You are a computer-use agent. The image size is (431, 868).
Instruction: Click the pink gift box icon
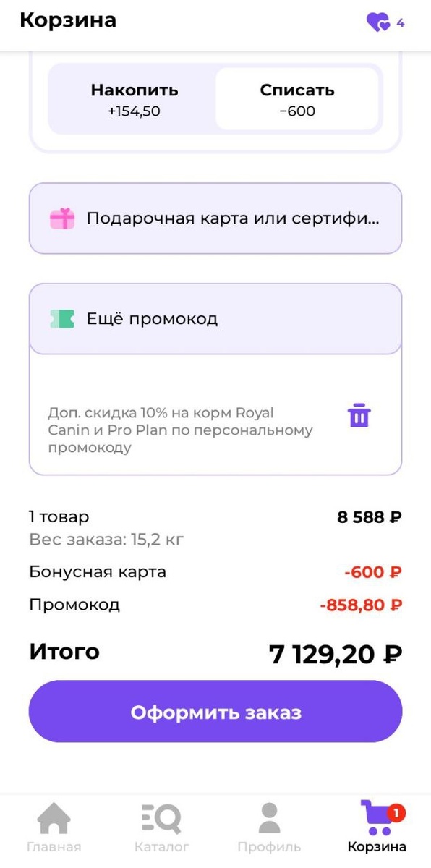(64, 217)
